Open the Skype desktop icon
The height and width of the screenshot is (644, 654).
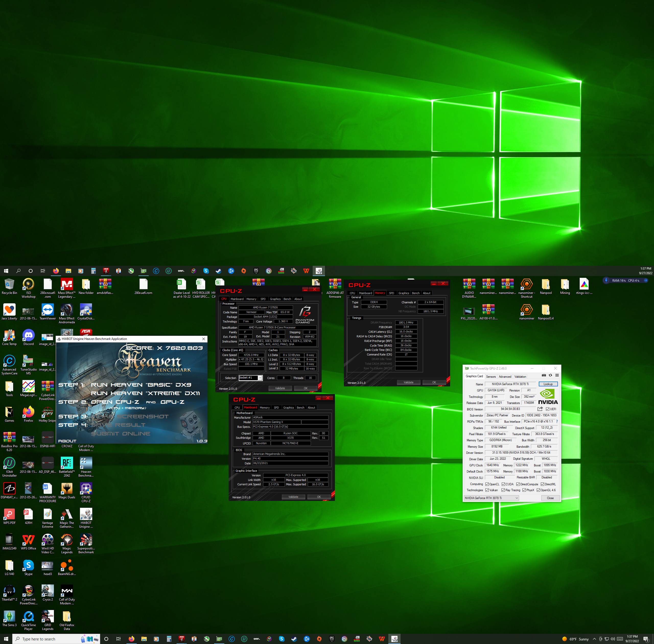point(28,568)
